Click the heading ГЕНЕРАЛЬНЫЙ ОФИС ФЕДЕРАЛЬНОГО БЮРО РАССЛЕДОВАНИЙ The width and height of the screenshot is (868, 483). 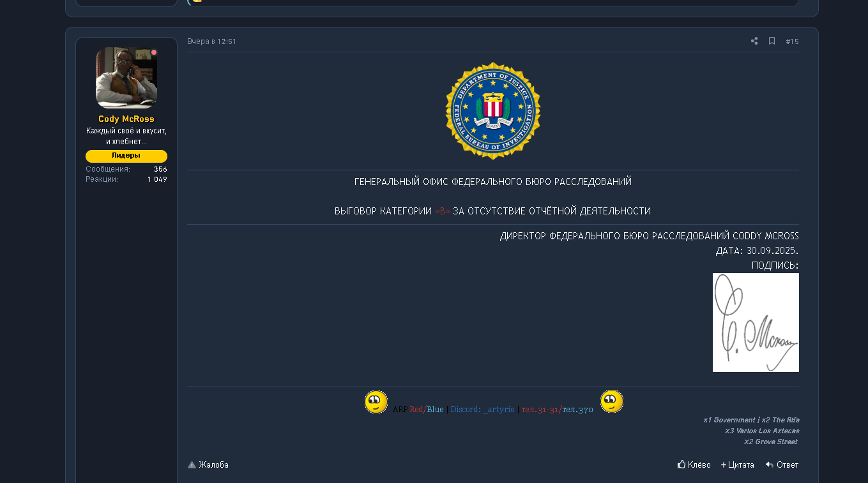pyautogui.click(x=493, y=182)
